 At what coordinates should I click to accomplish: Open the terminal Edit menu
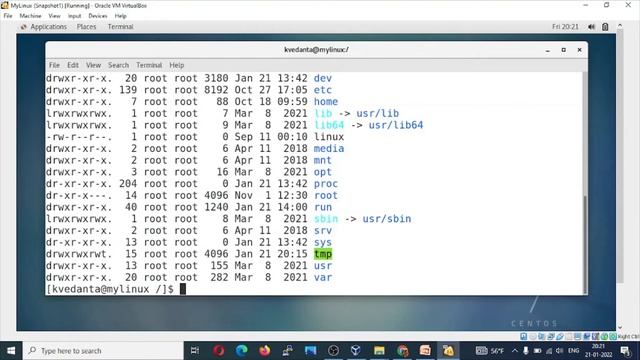point(73,65)
